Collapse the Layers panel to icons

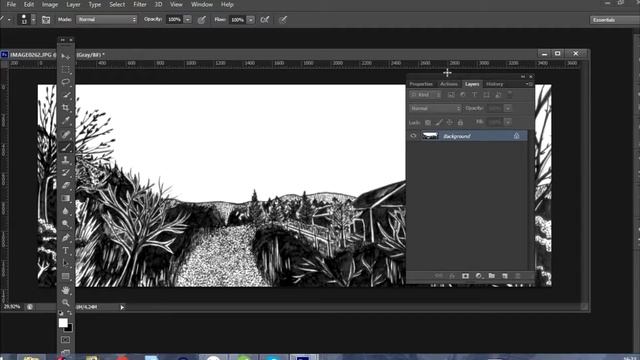(x=523, y=76)
